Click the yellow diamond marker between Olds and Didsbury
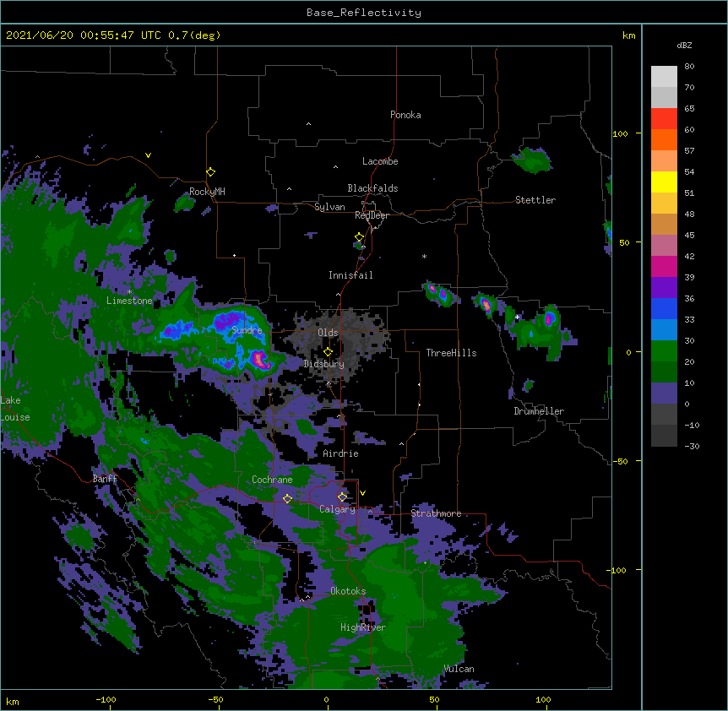Viewport: 728px width, 711px height. pyautogui.click(x=328, y=352)
